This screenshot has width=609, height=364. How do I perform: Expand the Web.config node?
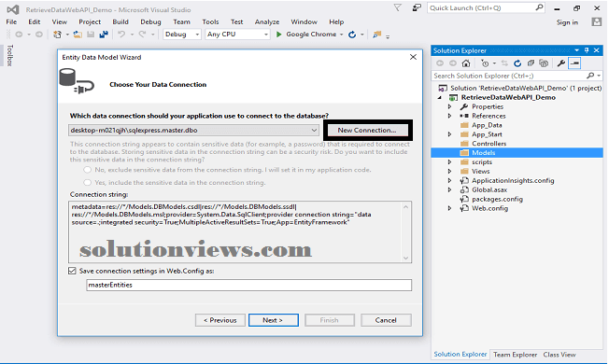pyautogui.click(x=450, y=208)
